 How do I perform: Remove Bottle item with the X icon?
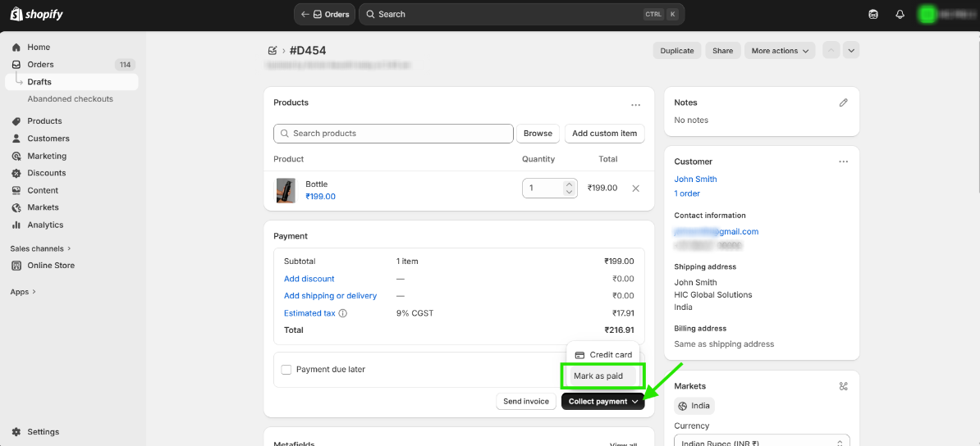(635, 189)
